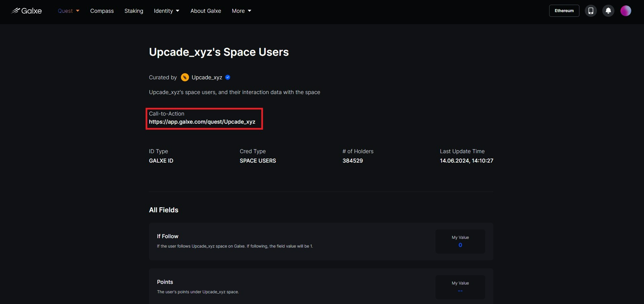Click the blue verified badge
This screenshot has height=304, width=644.
228,77
